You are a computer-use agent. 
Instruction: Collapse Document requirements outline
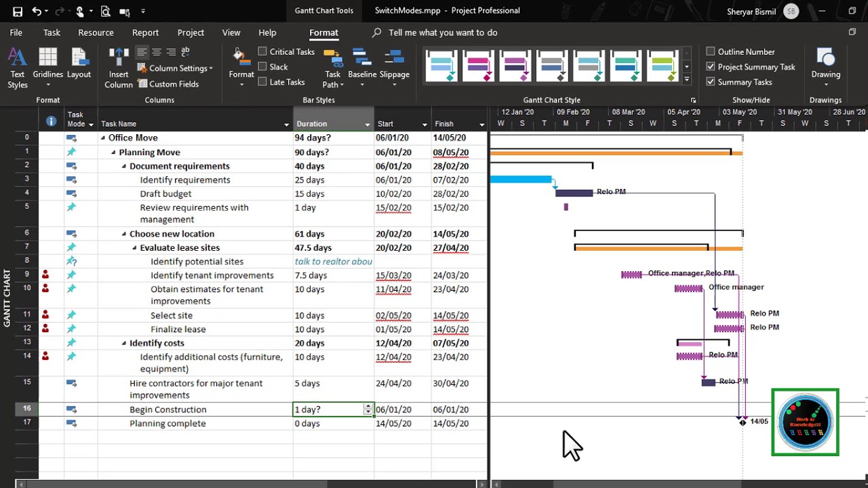(125, 166)
